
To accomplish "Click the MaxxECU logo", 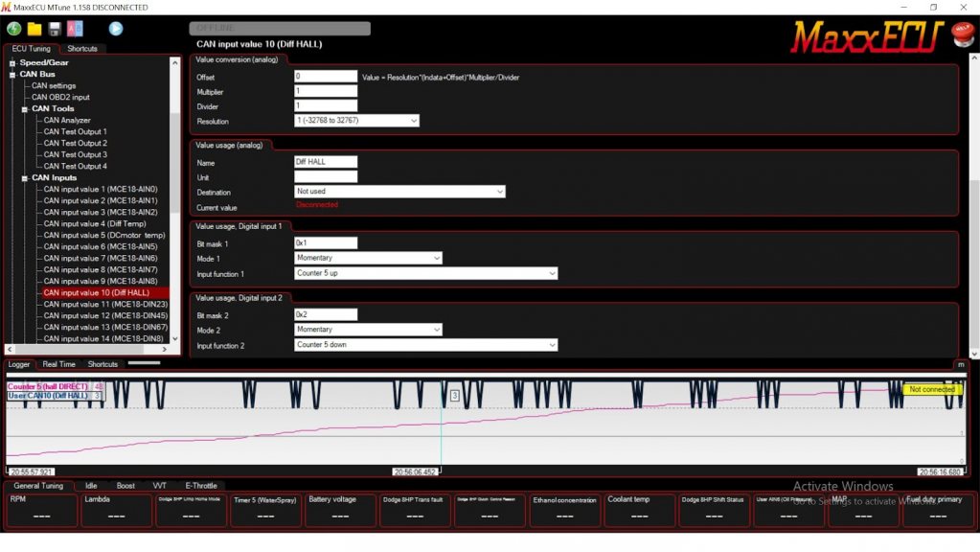I will [x=867, y=37].
